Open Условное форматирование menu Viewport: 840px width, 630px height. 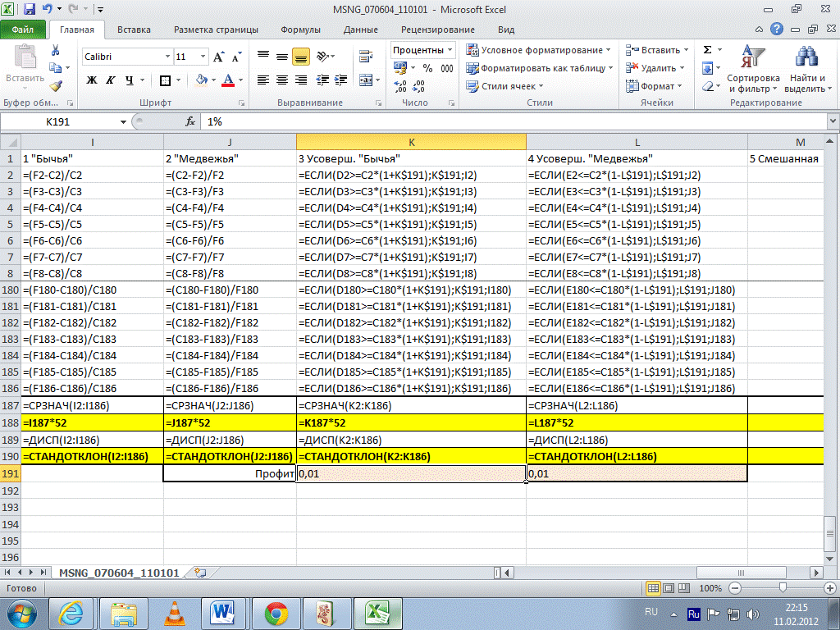(x=538, y=50)
